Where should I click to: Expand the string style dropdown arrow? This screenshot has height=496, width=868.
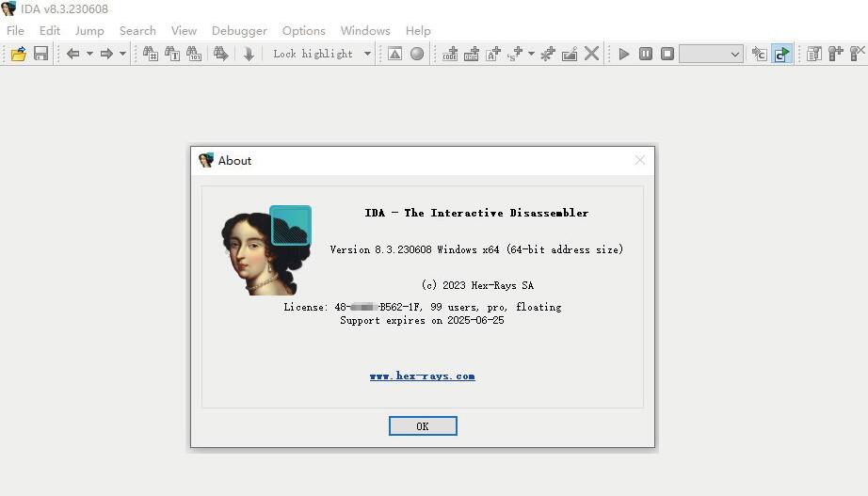point(531,54)
